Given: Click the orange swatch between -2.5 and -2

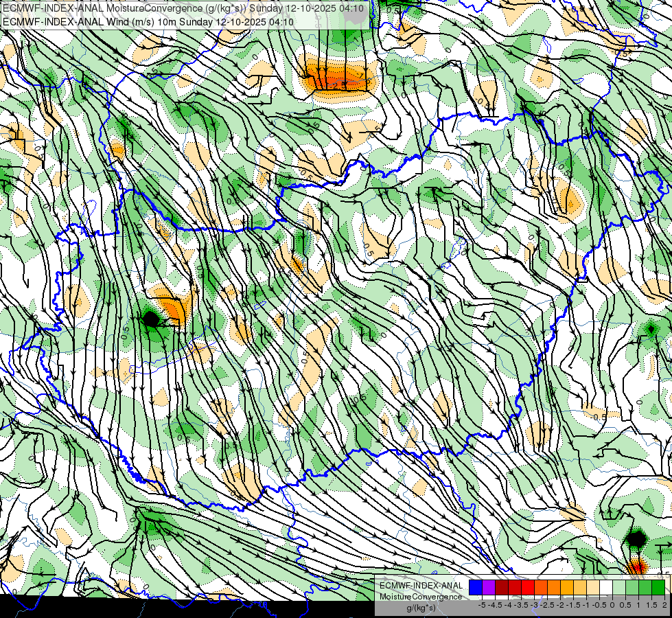Looking at the screenshot, I should [x=554, y=588].
